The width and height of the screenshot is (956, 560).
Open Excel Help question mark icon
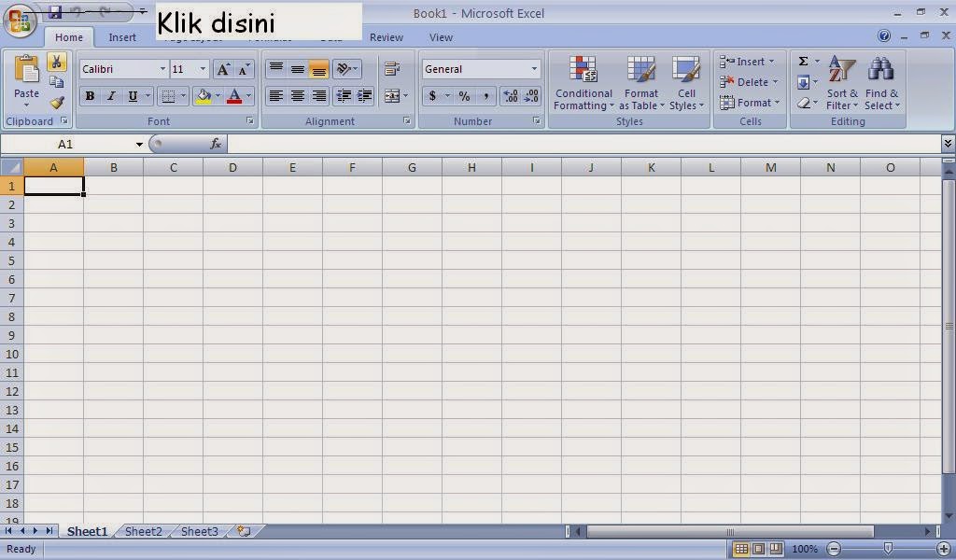884,36
